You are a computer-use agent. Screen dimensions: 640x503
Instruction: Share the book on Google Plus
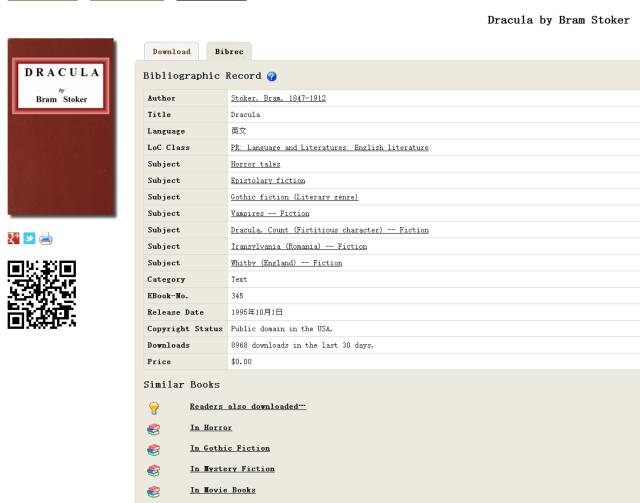pyautogui.click(x=14, y=238)
